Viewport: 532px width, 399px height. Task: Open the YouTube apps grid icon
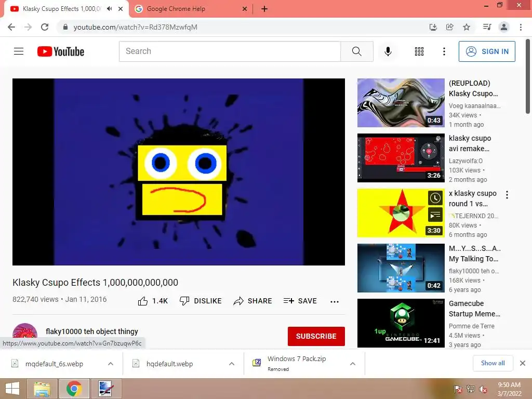tap(419, 51)
